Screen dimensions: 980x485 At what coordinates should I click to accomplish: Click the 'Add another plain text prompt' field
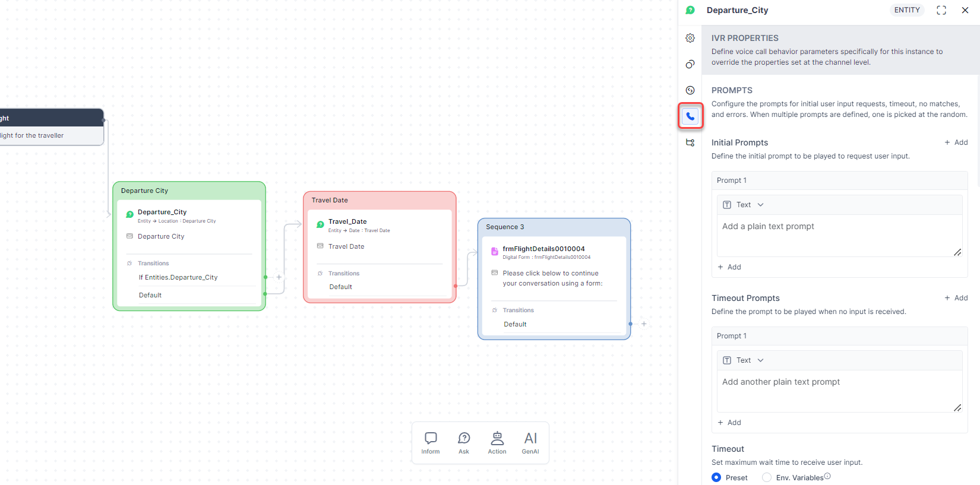coord(837,390)
